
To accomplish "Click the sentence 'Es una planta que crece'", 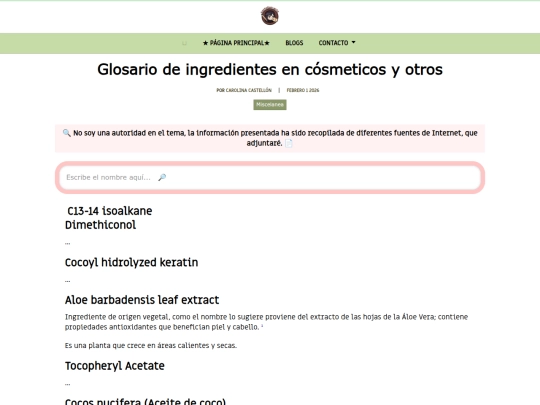I will (151, 345).
